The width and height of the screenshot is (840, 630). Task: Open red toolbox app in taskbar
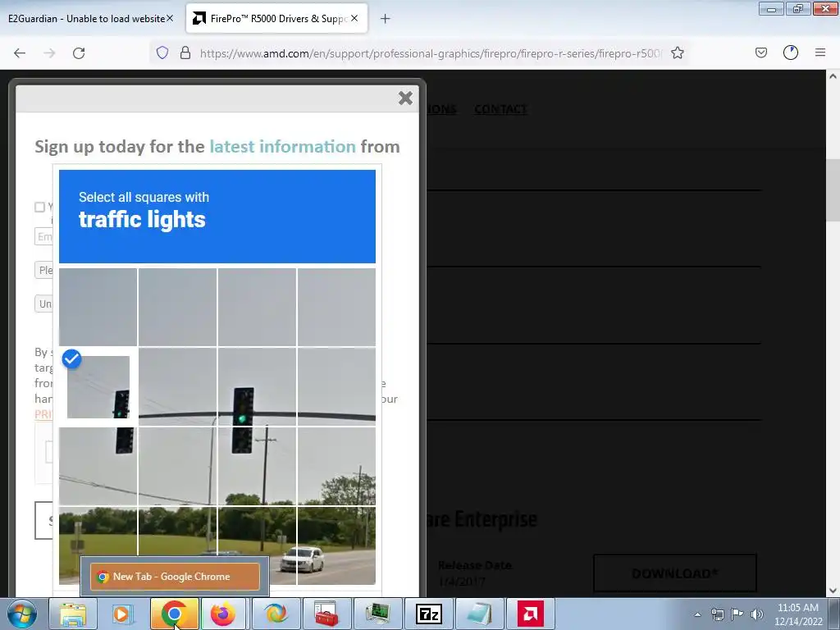pyautogui.click(x=326, y=614)
